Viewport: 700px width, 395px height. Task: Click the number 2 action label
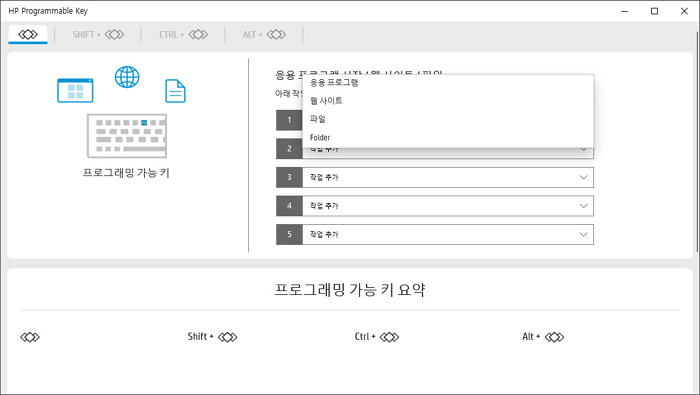point(289,149)
